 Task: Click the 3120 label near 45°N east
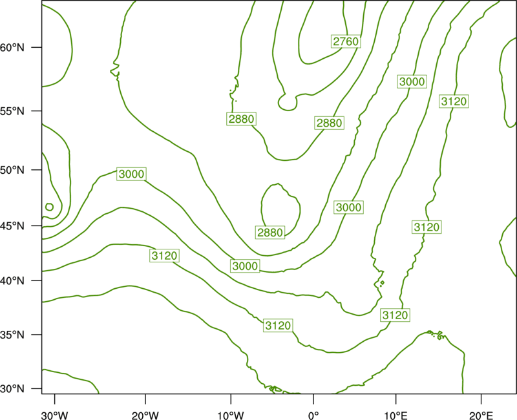click(x=427, y=227)
